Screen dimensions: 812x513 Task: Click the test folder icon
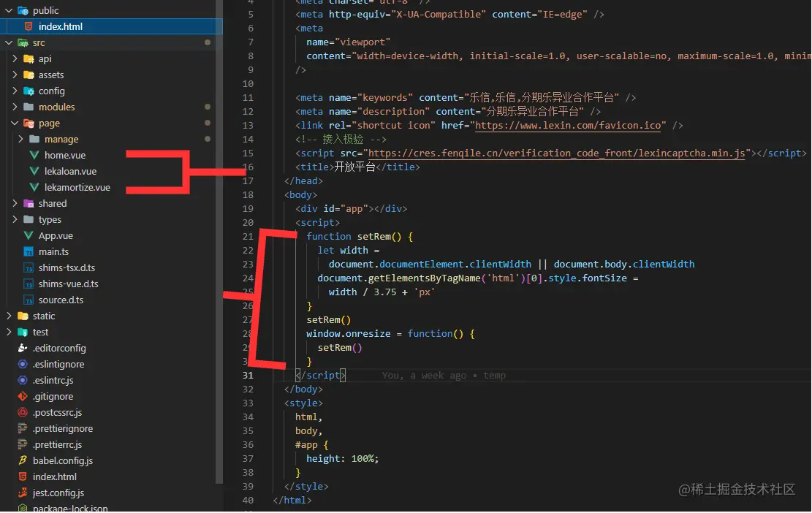23,332
